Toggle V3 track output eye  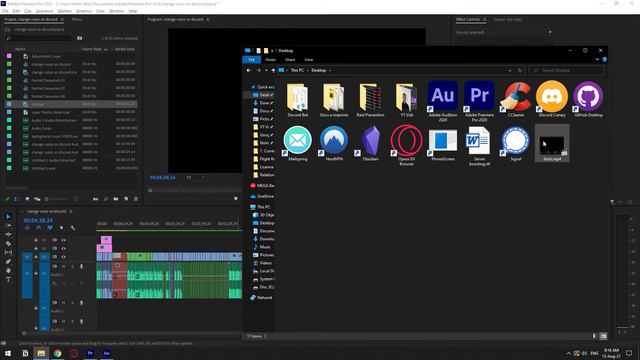(x=63, y=240)
